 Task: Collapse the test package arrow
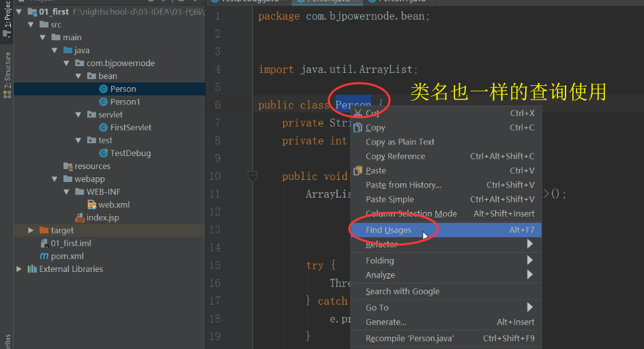[78, 140]
